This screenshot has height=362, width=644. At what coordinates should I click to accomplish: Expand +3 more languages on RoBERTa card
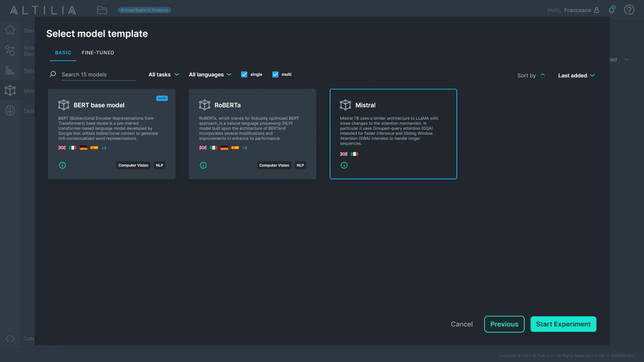pos(245,148)
